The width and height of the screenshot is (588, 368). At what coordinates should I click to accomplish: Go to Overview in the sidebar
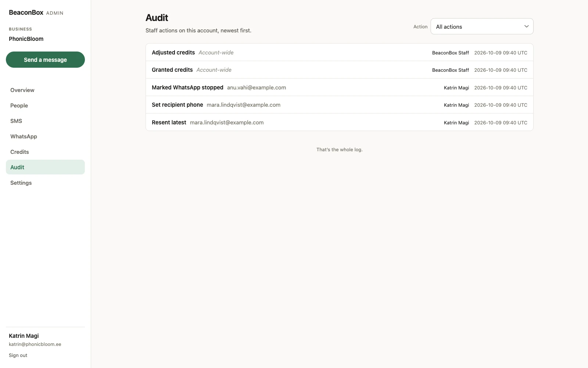click(45, 90)
